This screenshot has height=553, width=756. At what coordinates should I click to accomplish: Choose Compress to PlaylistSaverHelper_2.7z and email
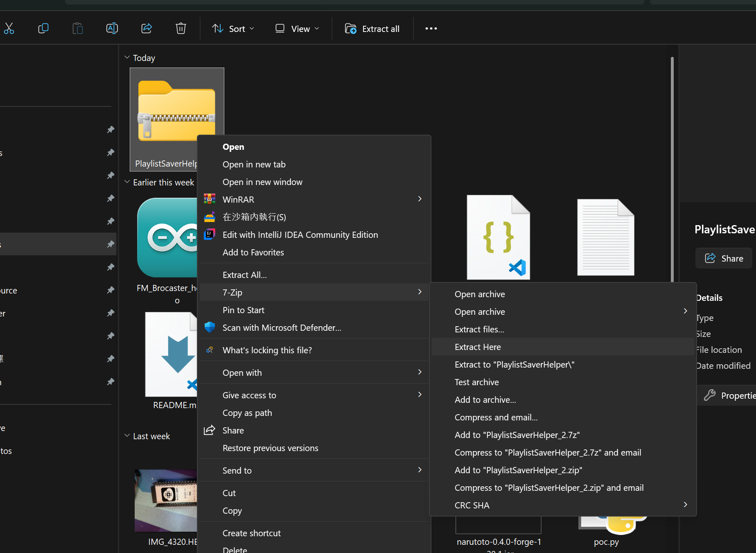point(563,452)
